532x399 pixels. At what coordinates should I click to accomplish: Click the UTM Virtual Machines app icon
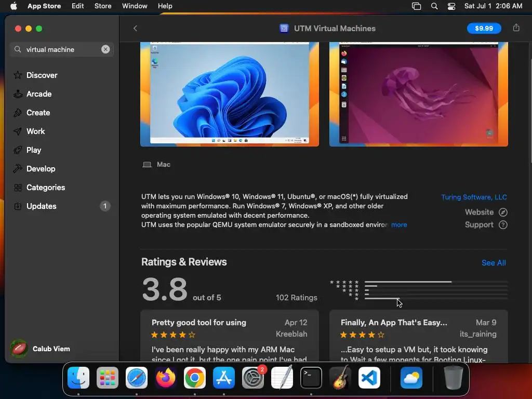click(284, 29)
